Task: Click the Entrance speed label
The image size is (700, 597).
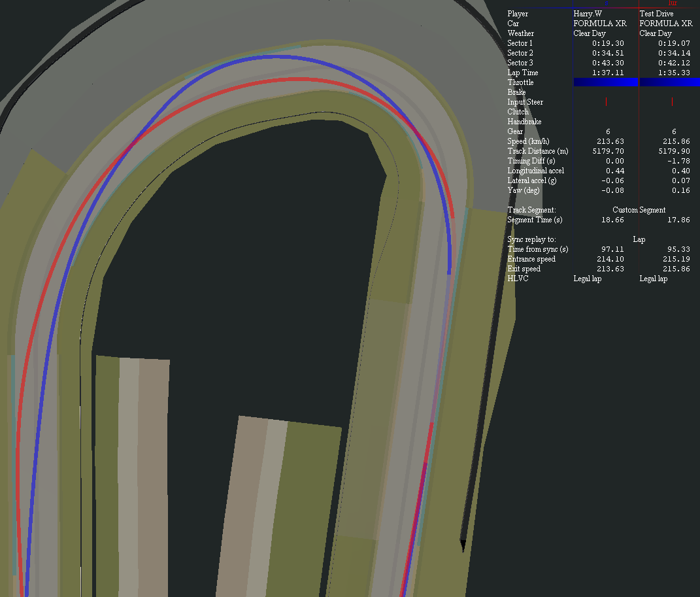Action: coord(531,260)
